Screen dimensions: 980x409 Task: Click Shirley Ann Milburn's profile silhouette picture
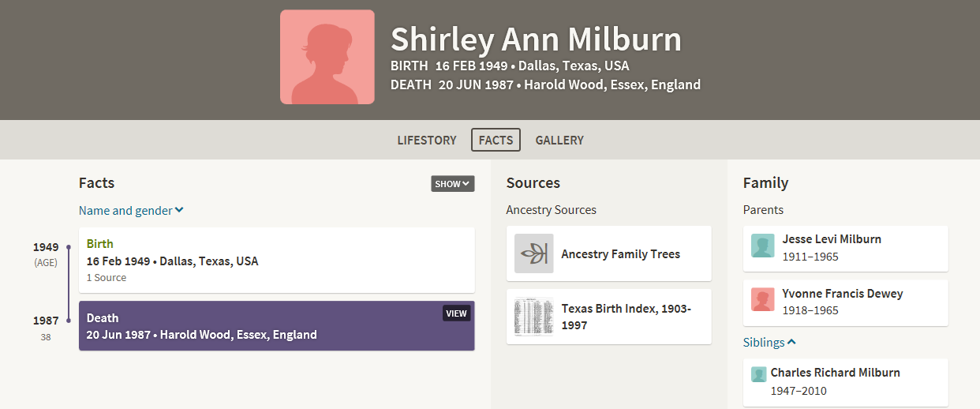pyautogui.click(x=327, y=57)
